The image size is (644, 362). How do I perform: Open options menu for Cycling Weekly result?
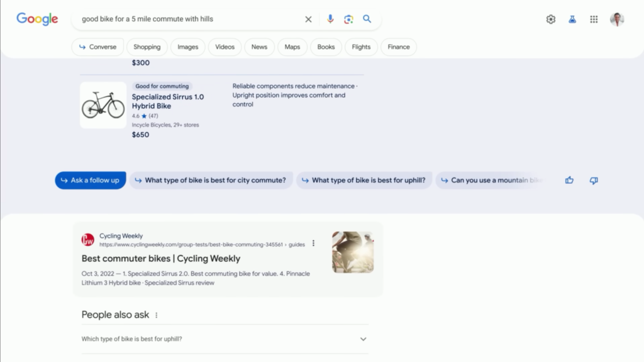[314, 244]
